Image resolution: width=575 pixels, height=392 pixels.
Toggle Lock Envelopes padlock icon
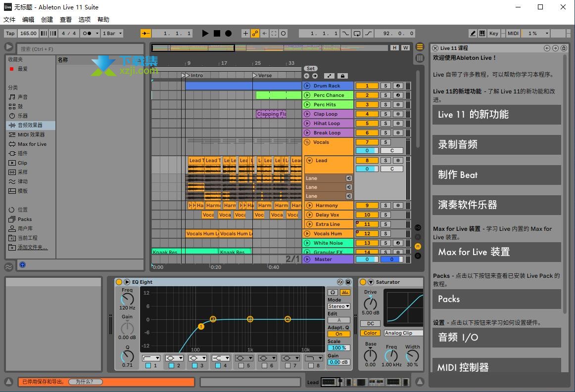[x=342, y=76]
